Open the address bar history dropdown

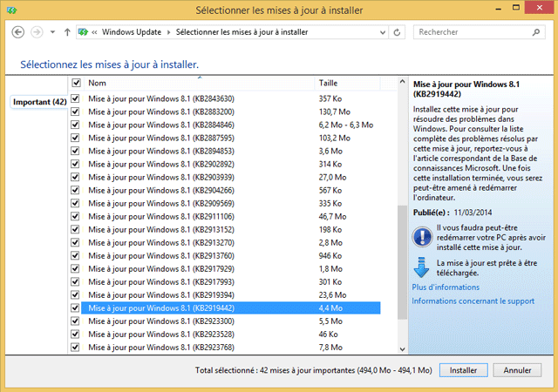pos(381,32)
